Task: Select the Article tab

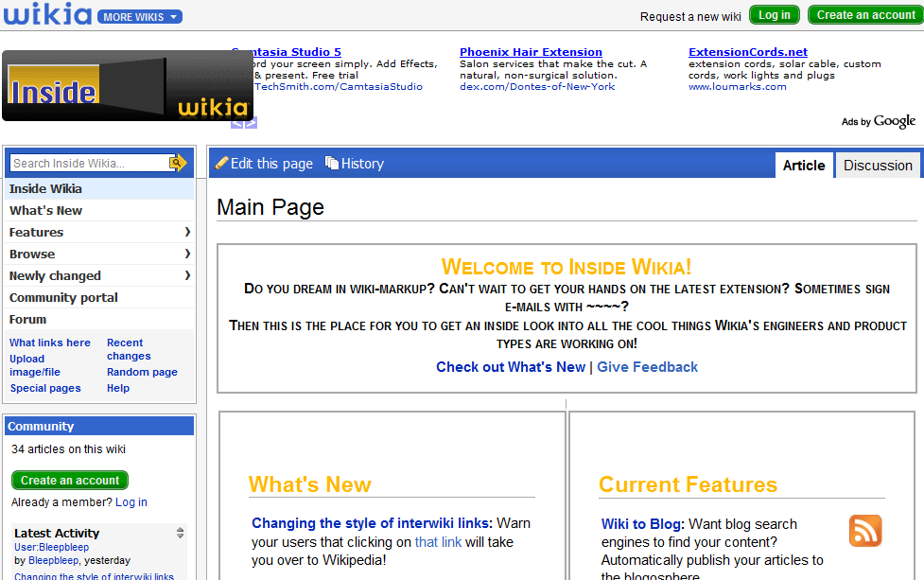Action: tap(804, 166)
